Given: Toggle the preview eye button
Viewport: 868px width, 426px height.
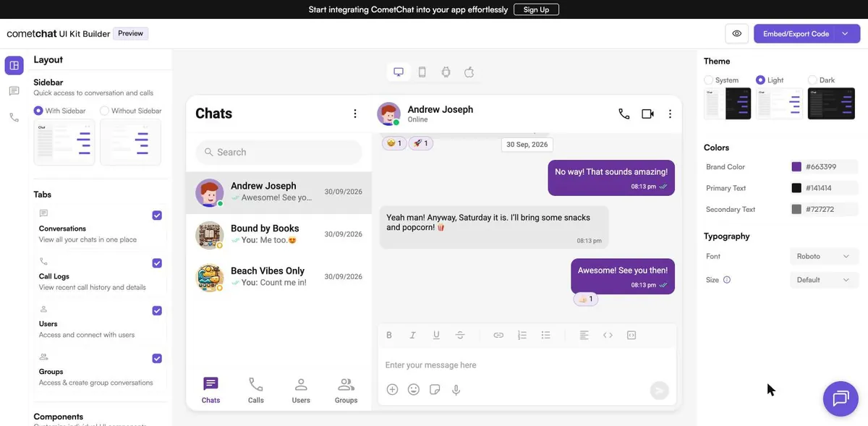Looking at the screenshot, I should (736, 34).
